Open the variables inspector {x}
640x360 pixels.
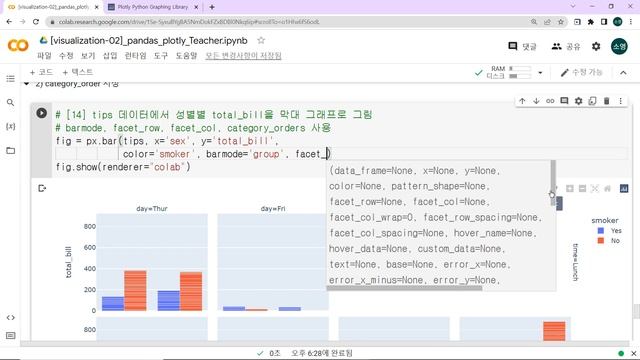[11, 127]
